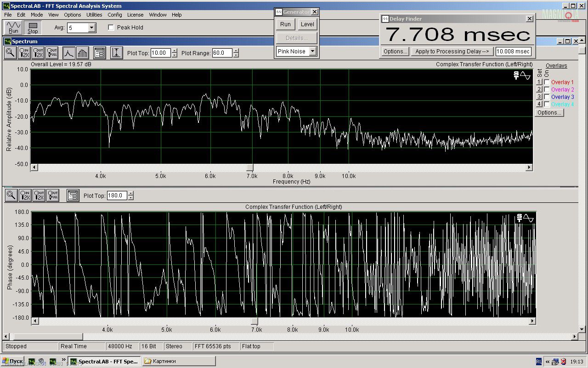The image size is (588, 368).
Task: Select the bar graph plot style icon
Action: click(x=82, y=53)
